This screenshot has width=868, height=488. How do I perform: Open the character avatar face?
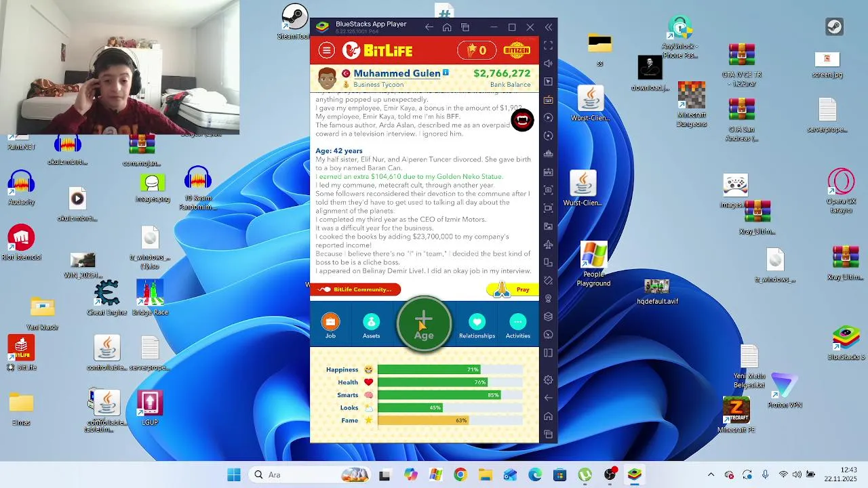pyautogui.click(x=327, y=78)
